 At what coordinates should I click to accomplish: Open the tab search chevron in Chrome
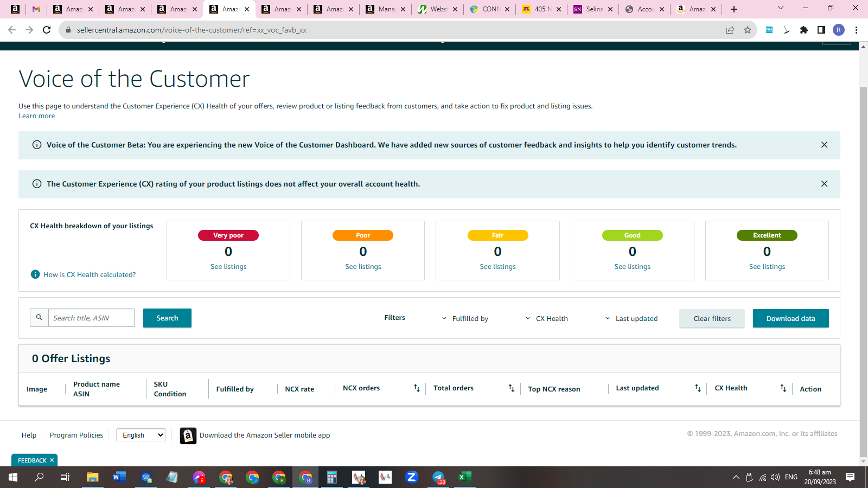[781, 8]
